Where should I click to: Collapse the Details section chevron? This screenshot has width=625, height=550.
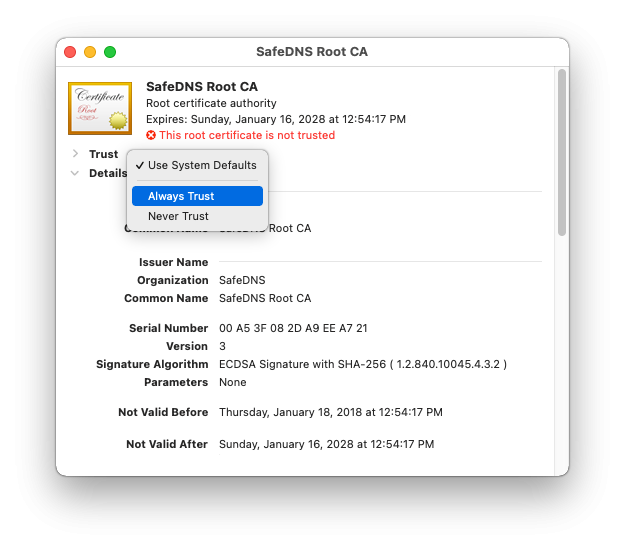75,173
